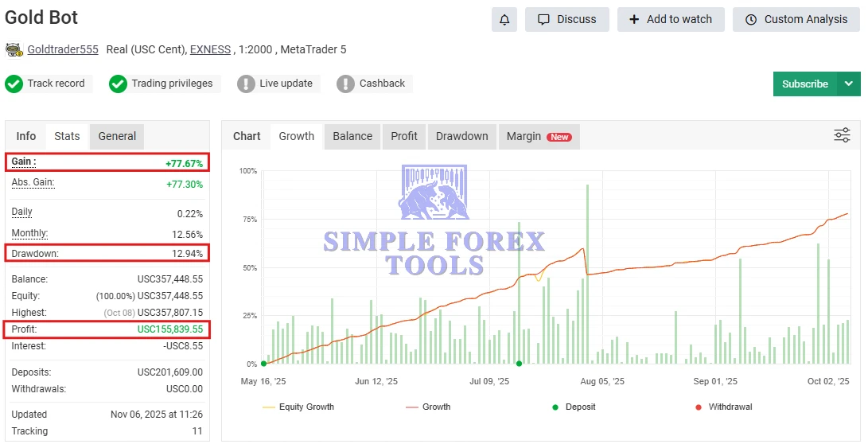Click the Add to watch button
The image size is (868, 444).
670,19
